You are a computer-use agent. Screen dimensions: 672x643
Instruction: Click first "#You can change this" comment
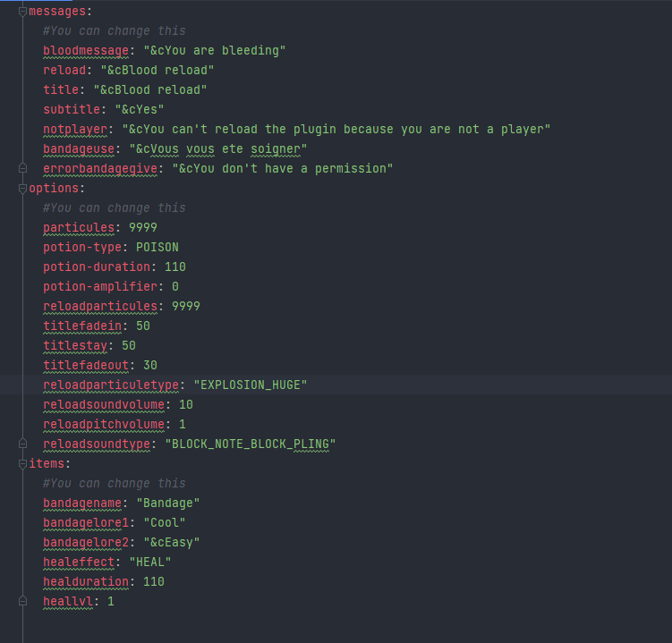115,30
